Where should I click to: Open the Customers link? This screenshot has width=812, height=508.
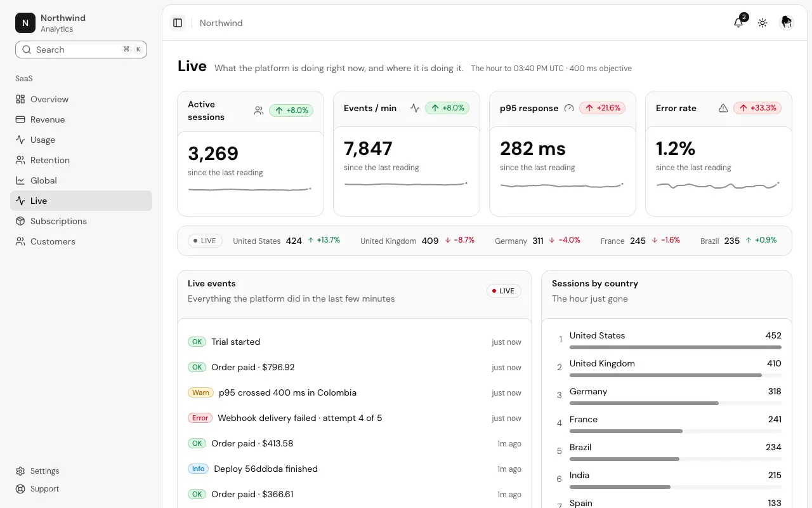tap(81, 241)
